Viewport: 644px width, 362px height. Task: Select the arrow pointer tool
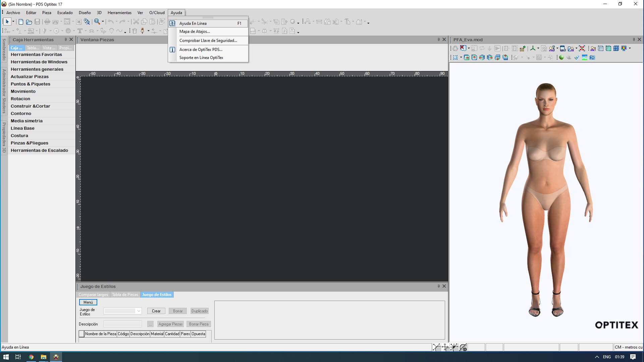click(x=7, y=22)
